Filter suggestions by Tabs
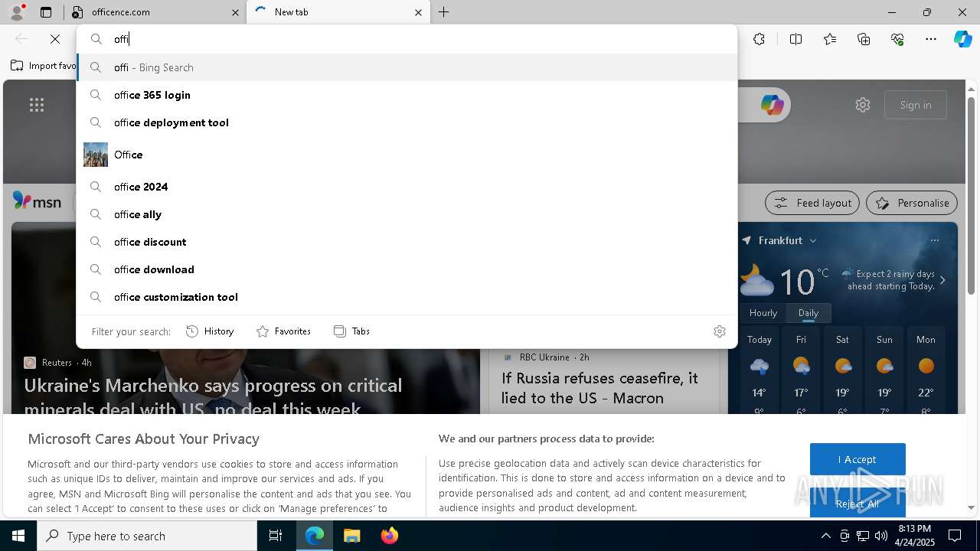 (351, 331)
